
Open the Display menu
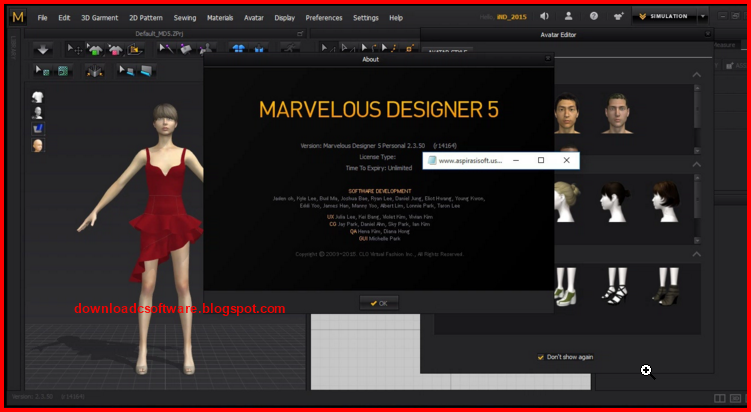[284, 18]
